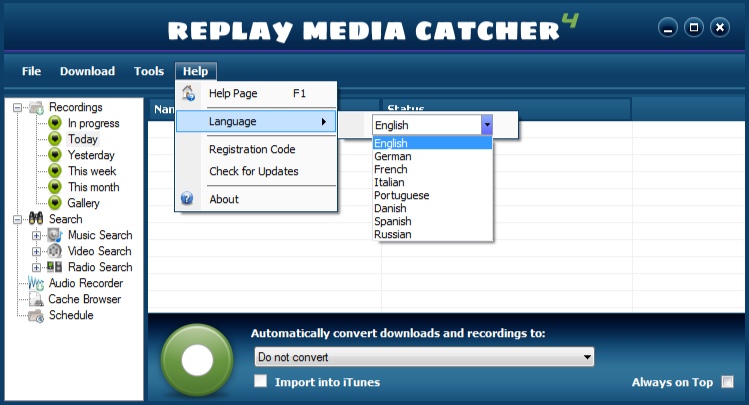The height and width of the screenshot is (405, 749).
Task: Close the Help menu
Action: tap(195, 71)
